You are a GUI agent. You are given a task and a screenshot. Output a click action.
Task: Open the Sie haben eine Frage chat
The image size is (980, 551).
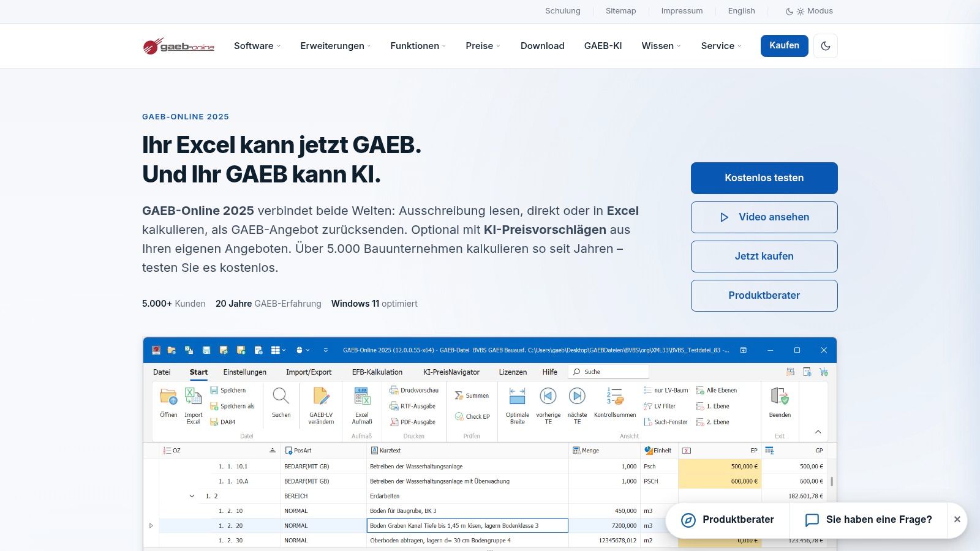pyautogui.click(x=869, y=520)
